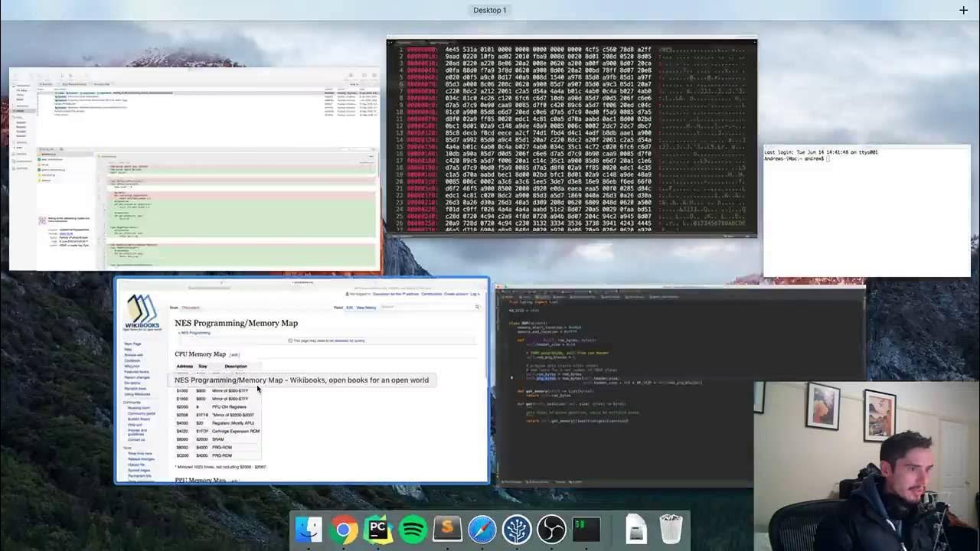Image resolution: width=980 pixels, height=551 pixels.
Task: Open Spotify from the Dock
Action: (413, 530)
